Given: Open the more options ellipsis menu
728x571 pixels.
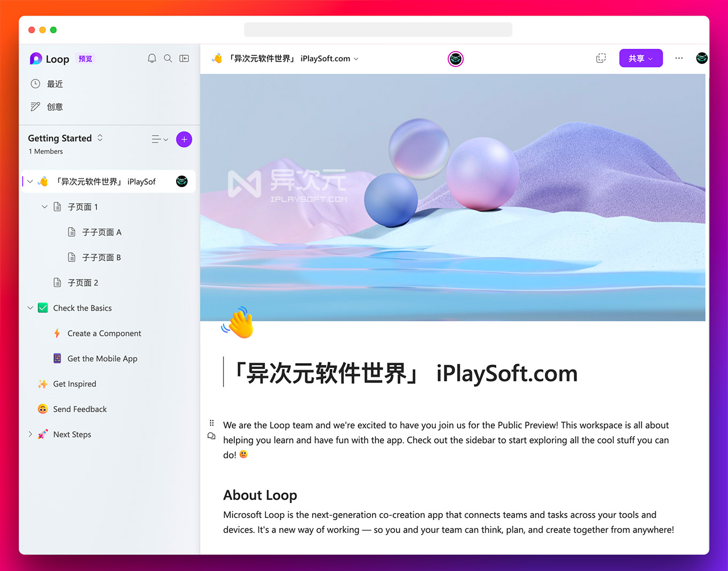Looking at the screenshot, I should 679,58.
